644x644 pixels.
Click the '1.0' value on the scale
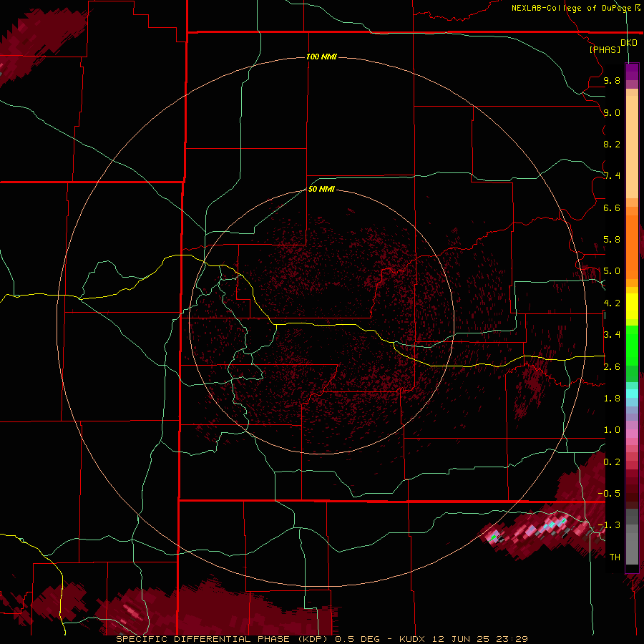(x=612, y=430)
